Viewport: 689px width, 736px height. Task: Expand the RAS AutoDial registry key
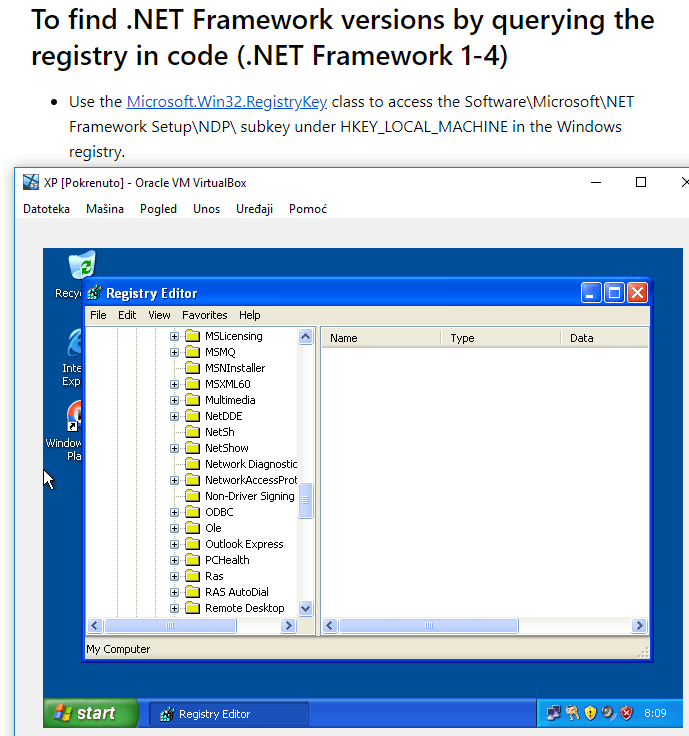[x=174, y=592]
